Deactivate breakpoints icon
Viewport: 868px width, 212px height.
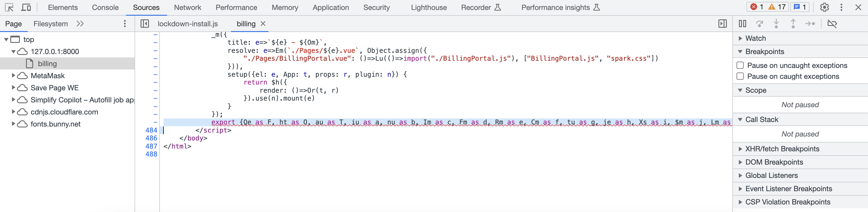click(832, 24)
